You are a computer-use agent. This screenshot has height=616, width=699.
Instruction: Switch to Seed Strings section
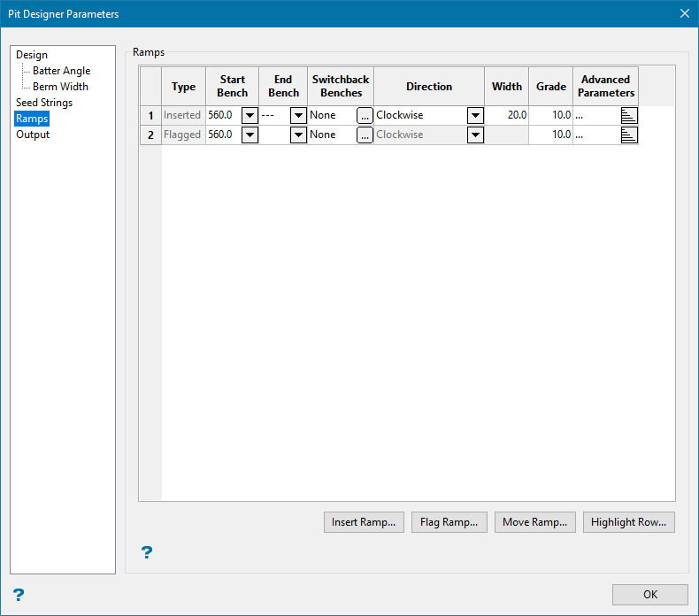pyautogui.click(x=44, y=103)
